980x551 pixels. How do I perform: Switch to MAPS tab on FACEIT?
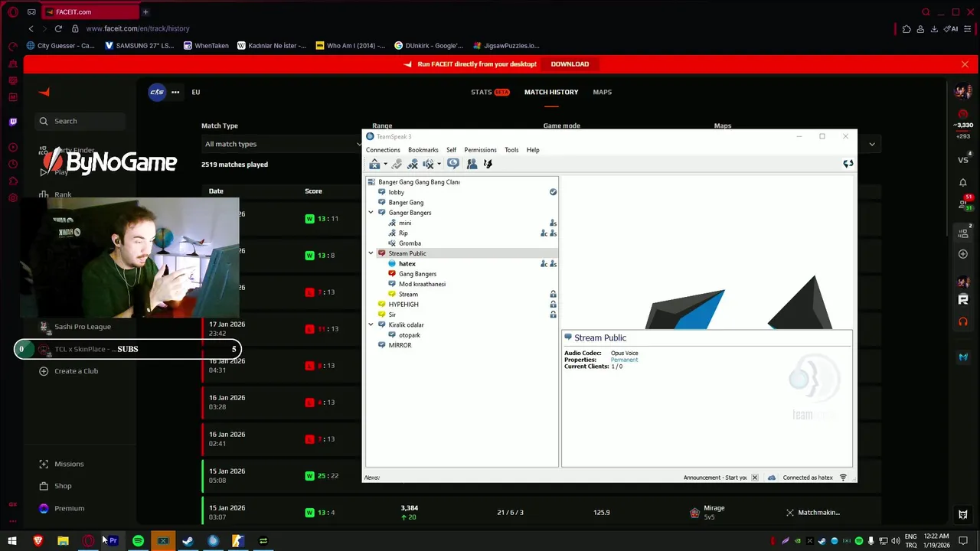pyautogui.click(x=602, y=92)
